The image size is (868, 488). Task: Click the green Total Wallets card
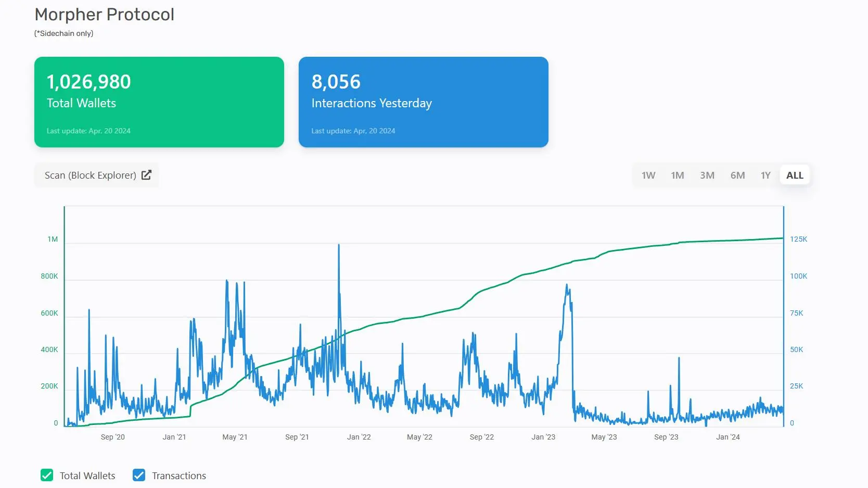[x=159, y=102]
